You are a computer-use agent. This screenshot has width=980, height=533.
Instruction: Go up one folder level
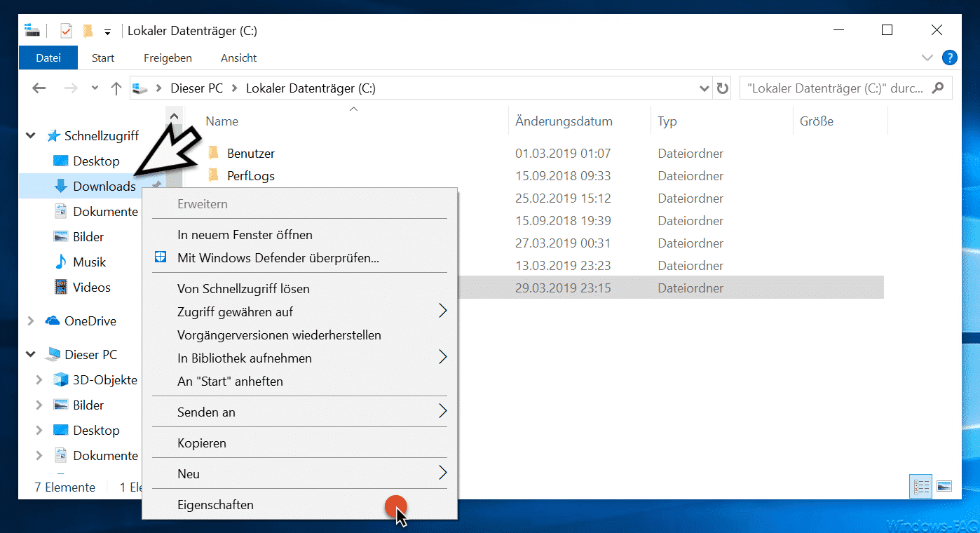(x=116, y=88)
